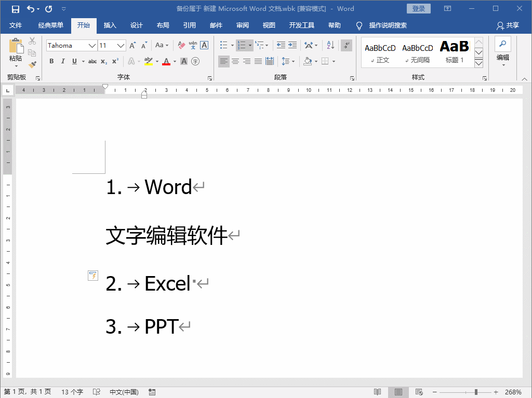Shrink font size with the smaller A icon
Screen dimensions: 532x398
pyautogui.click(x=144, y=46)
